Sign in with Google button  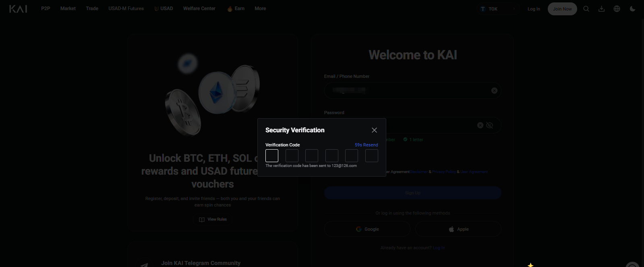point(367,229)
